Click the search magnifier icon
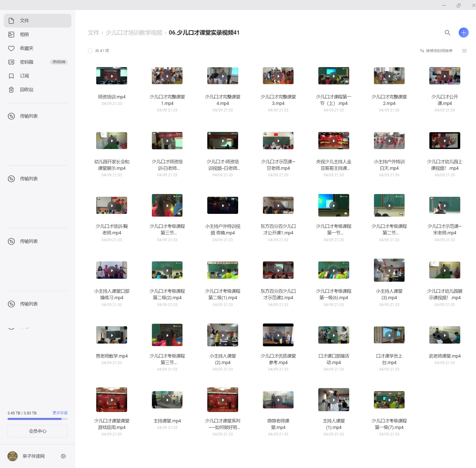 point(447,33)
